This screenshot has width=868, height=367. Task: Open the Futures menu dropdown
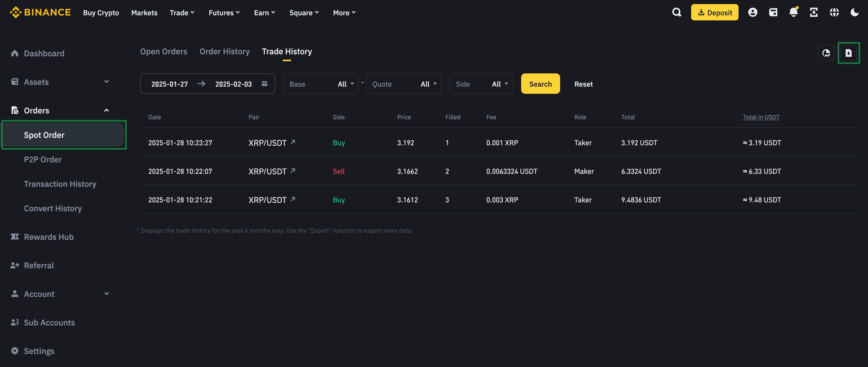224,12
